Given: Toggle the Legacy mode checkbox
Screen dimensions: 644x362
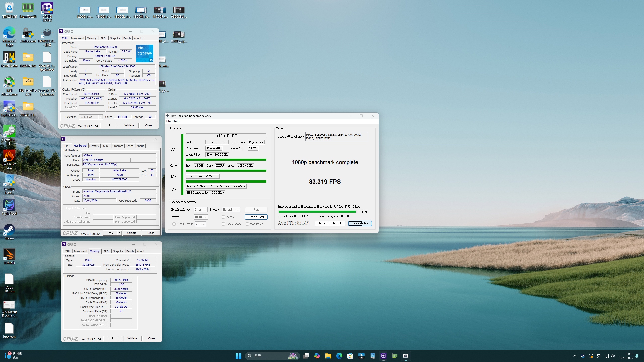Looking at the screenshot, I should click(223, 224).
